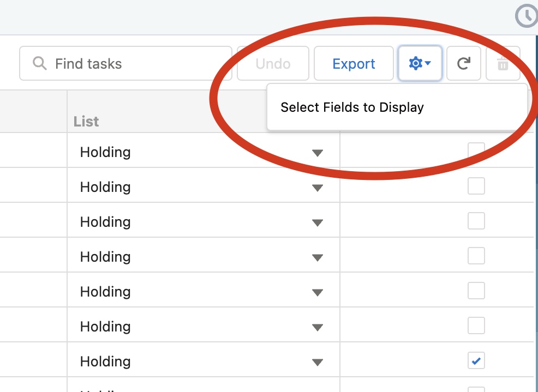Viewport: 538px width, 392px height.
Task: Expand the last full Holding dropdown arrow
Action: (318, 362)
